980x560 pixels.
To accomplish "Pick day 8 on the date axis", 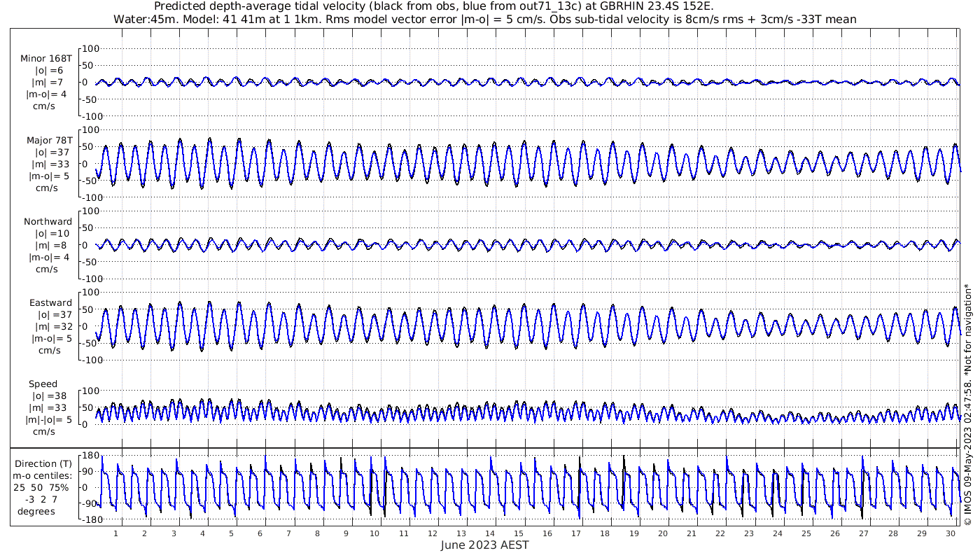I will 317,533.
